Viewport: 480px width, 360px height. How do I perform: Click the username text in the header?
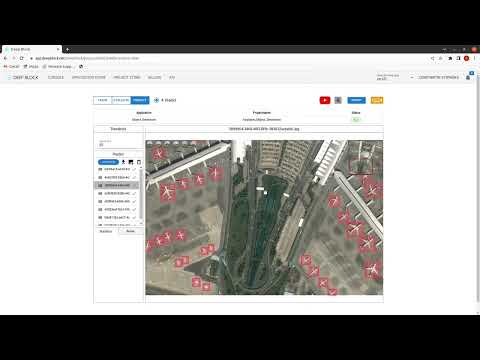pyautogui.click(x=439, y=77)
